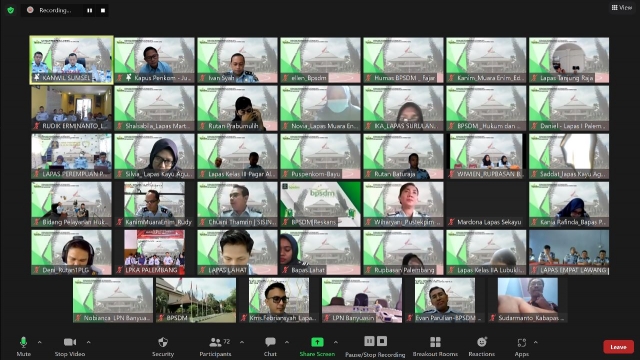640x360 pixels.
Task: Pause the recording in the top indicator
Action: click(89, 11)
